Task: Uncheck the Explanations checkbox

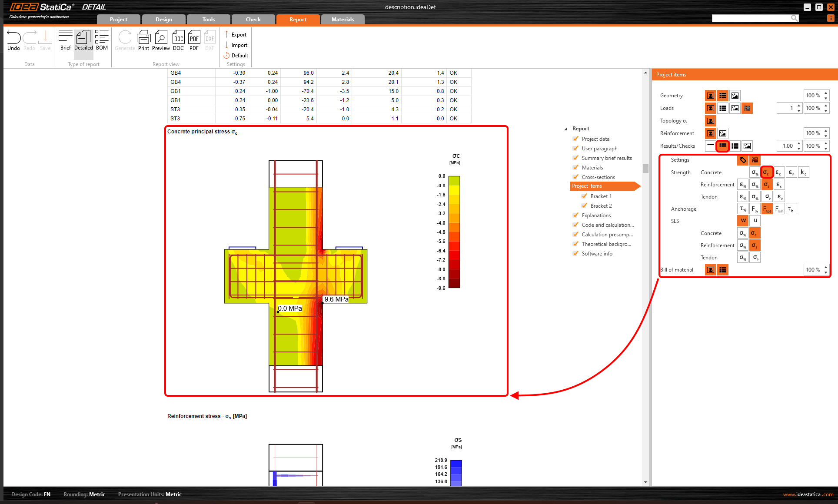Action: tap(576, 215)
